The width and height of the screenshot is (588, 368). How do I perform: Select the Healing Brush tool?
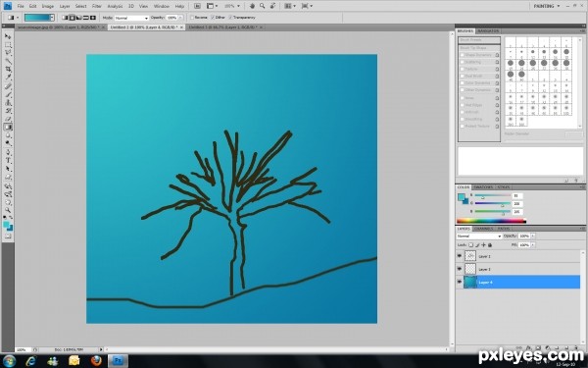tap(8, 86)
